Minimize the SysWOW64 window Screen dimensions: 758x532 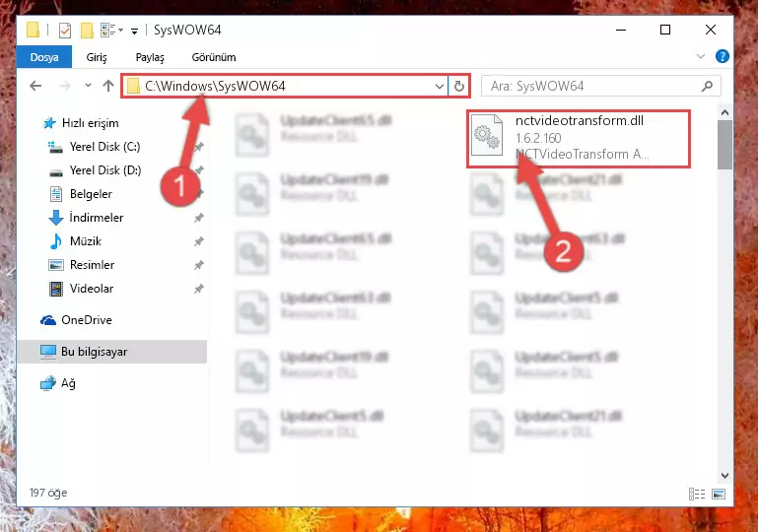[621, 30]
